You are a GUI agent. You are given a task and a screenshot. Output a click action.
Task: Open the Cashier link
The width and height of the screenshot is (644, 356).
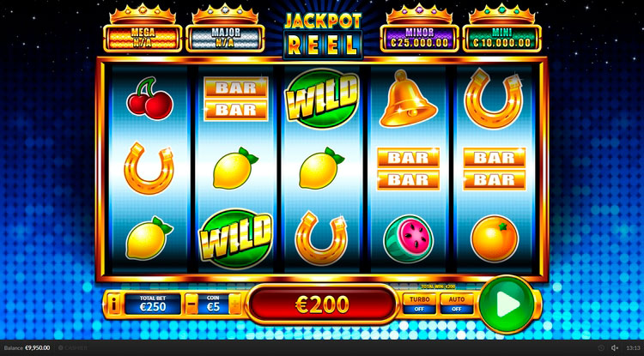[73, 347]
